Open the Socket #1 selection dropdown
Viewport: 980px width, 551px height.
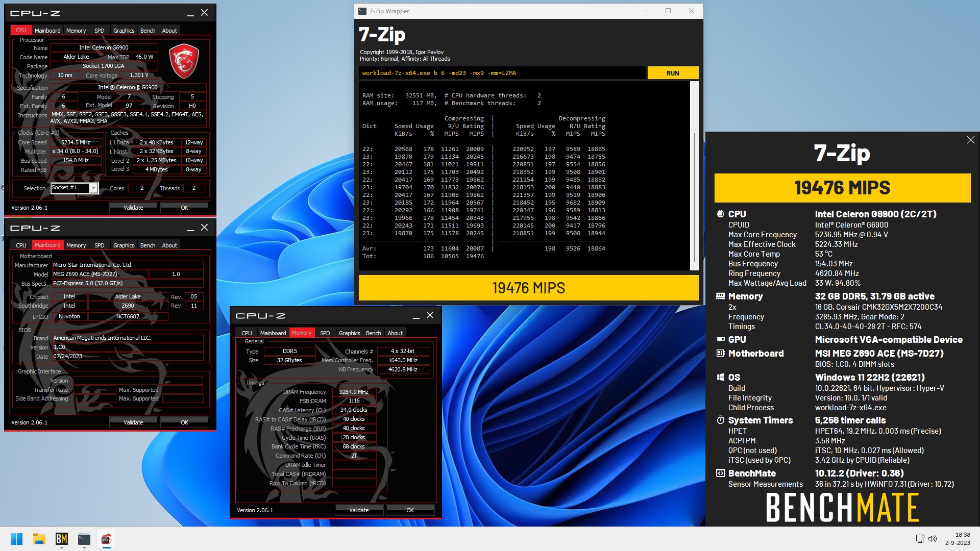click(93, 188)
